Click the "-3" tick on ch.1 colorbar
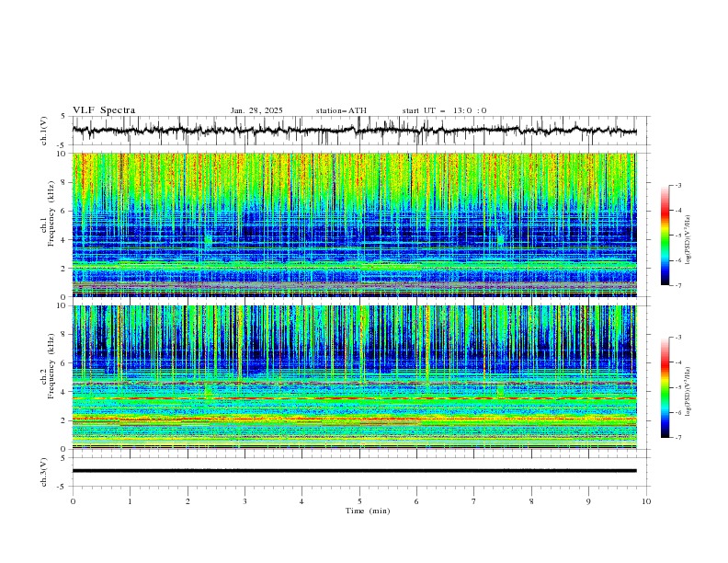728x563 pixels. (678, 185)
